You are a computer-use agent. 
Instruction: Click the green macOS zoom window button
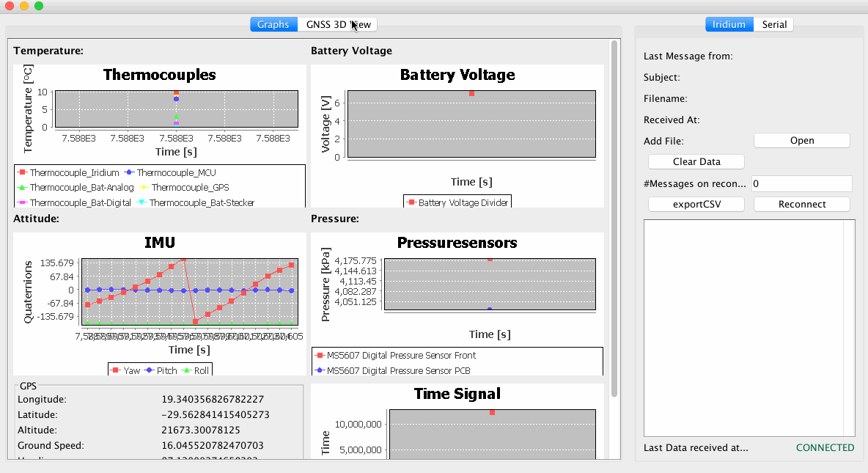pos(38,6)
